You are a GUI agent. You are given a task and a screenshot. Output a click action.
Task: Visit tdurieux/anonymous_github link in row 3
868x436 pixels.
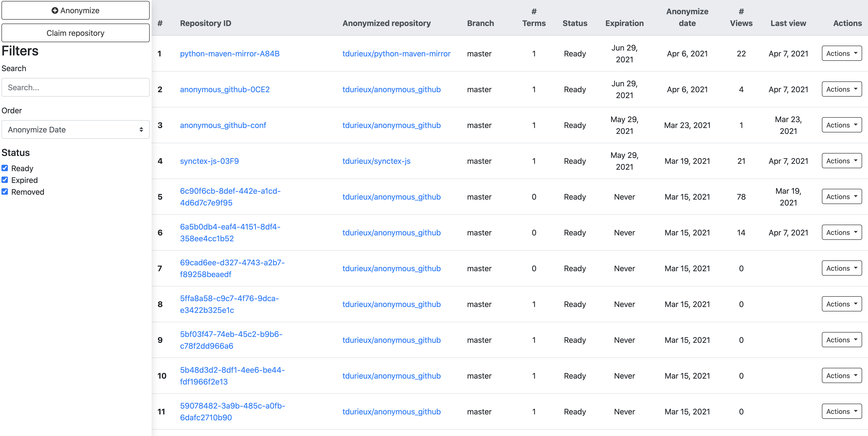click(x=392, y=125)
